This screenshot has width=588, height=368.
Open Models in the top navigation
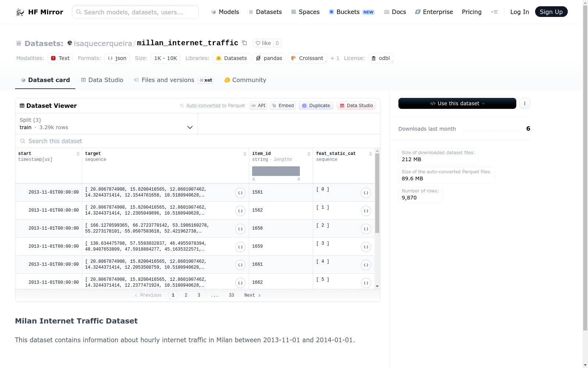tap(225, 12)
